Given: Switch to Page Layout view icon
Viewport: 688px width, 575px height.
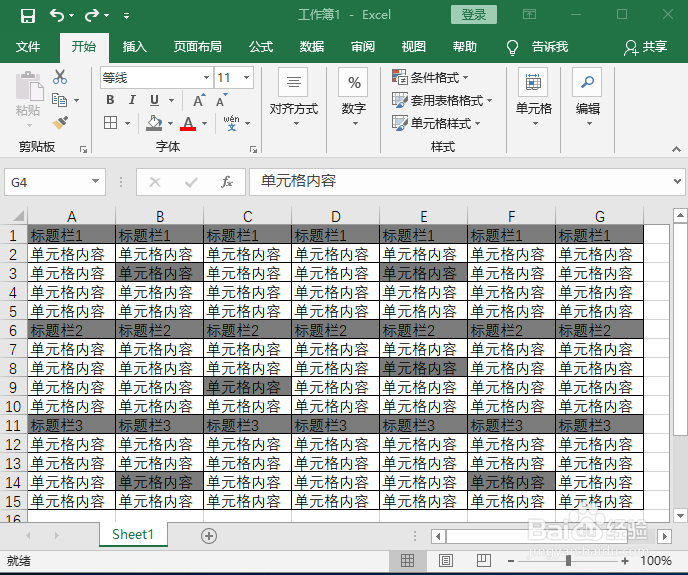Looking at the screenshot, I should click(x=446, y=561).
